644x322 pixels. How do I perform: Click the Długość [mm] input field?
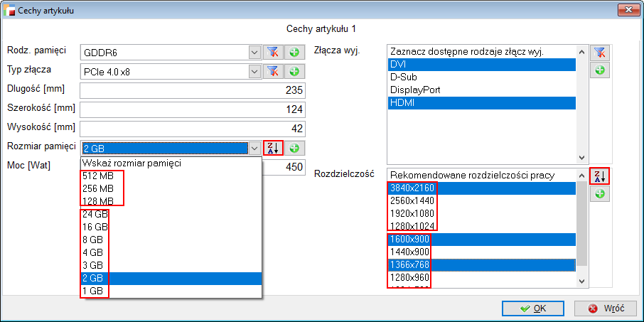point(192,90)
